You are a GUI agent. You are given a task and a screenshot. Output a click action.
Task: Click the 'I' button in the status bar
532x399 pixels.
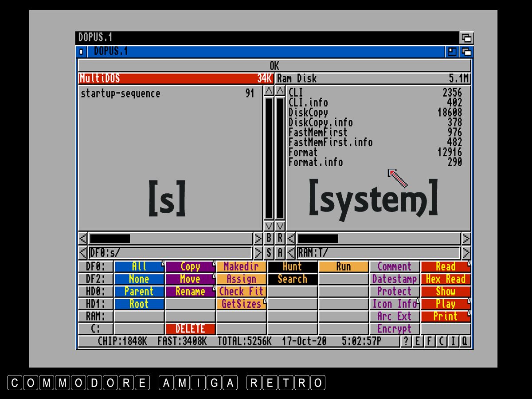pyautogui.click(x=453, y=341)
